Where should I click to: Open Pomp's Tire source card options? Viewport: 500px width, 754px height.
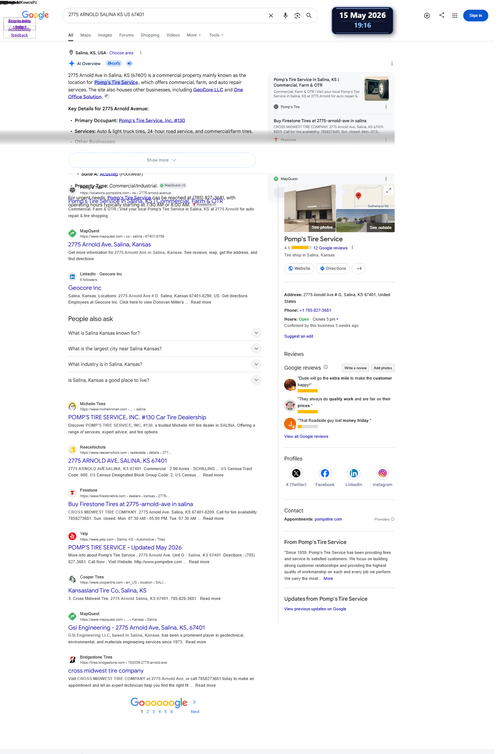pyautogui.click(x=386, y=107)
